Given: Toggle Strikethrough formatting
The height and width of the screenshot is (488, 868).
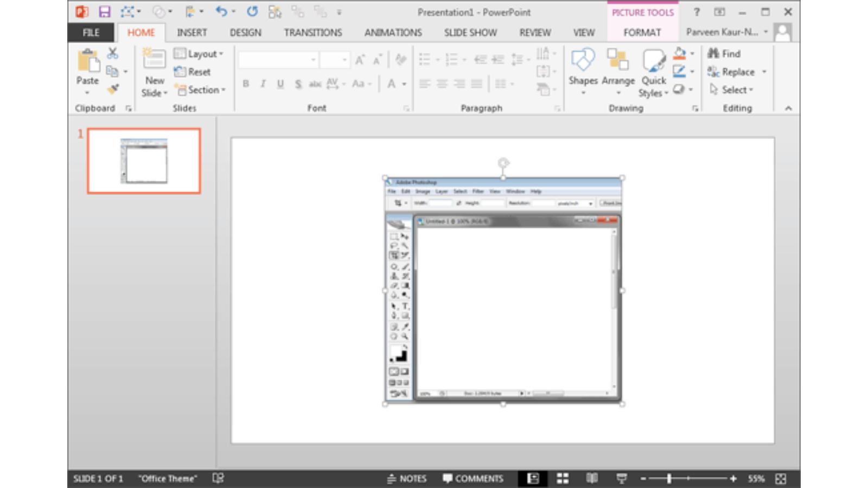Looking at the screenshot, I should [x=315, y=84].
